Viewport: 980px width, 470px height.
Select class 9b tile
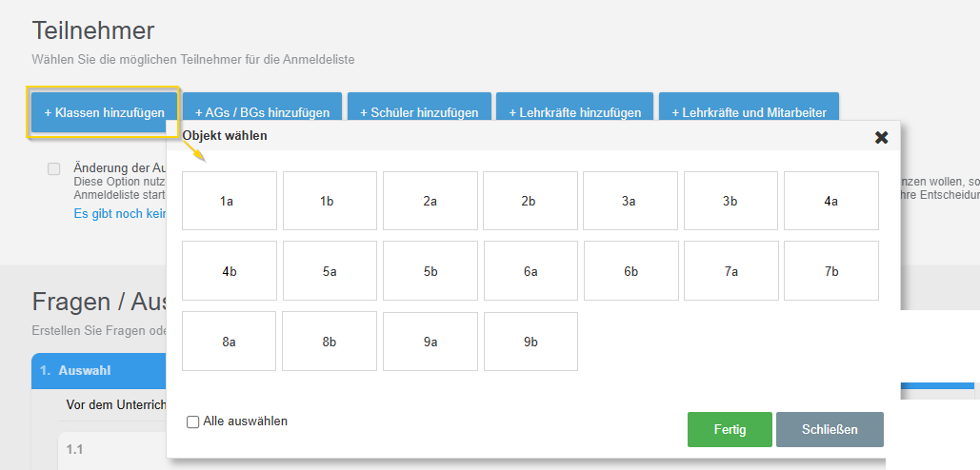click(x=530, y=342)
